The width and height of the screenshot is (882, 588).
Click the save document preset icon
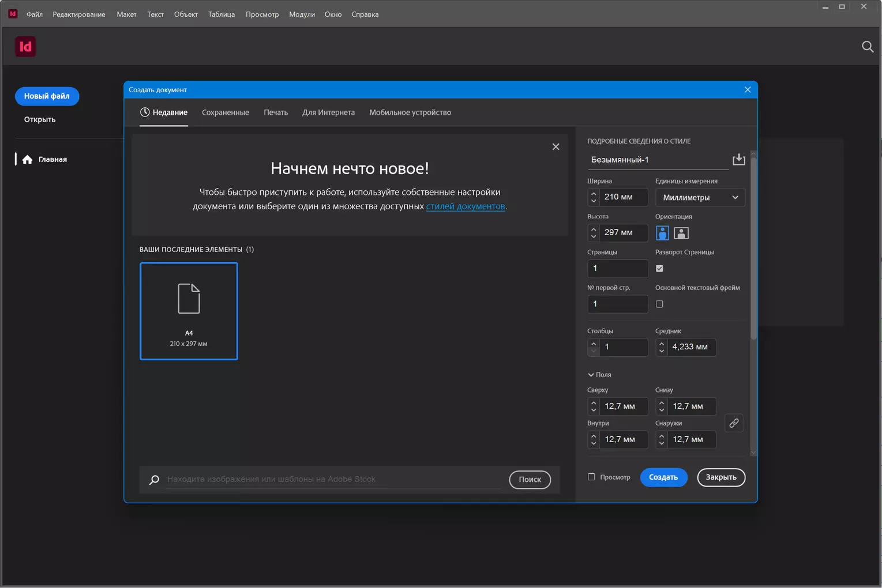click(738, 159)
